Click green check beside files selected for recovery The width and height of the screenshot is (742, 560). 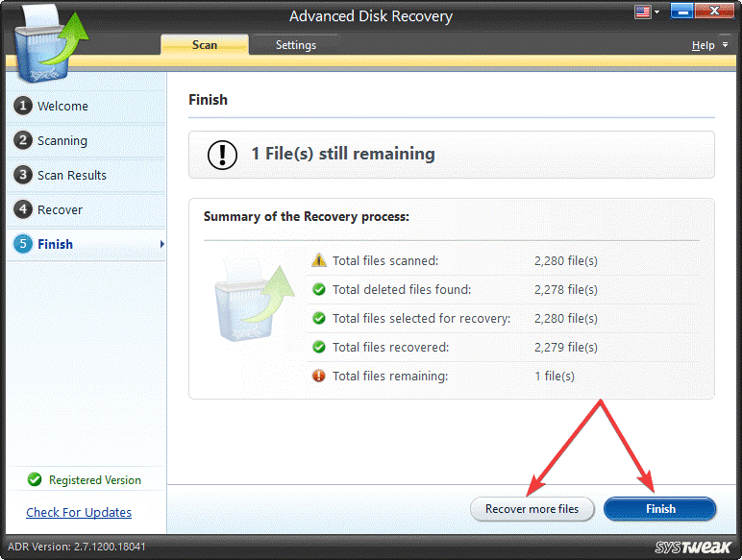coord(319,318)
